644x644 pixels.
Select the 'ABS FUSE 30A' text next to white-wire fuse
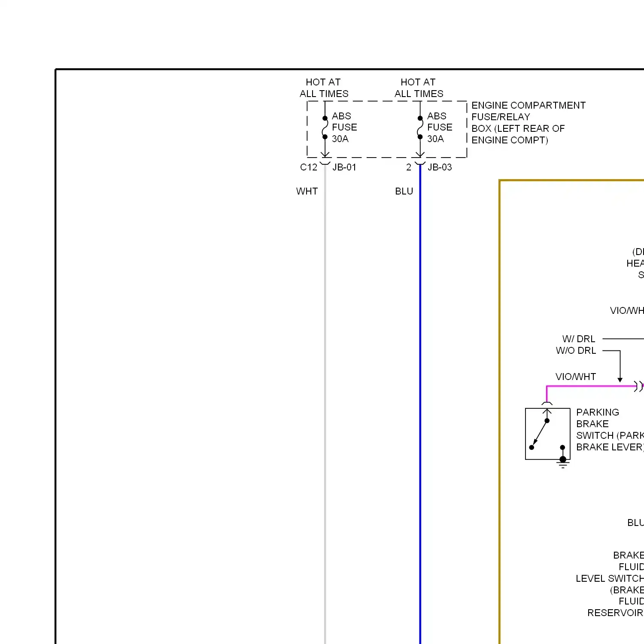point(344,128)
